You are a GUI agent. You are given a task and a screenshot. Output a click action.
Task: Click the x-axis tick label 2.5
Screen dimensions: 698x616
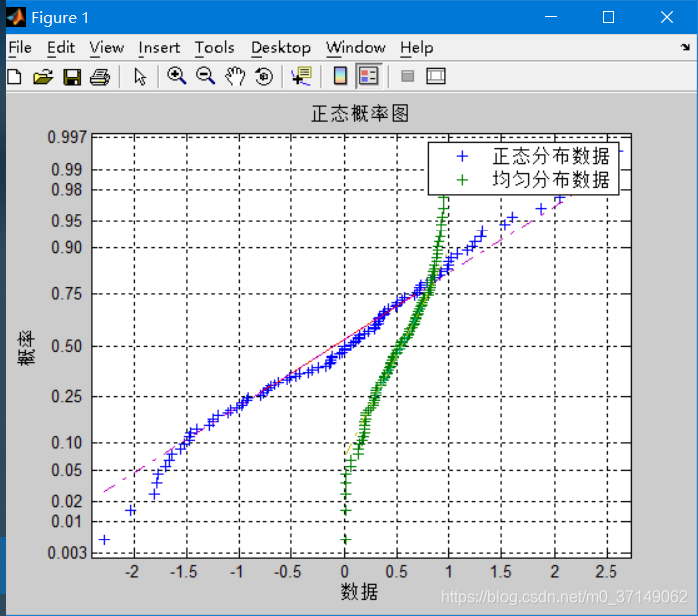(606, 572)
